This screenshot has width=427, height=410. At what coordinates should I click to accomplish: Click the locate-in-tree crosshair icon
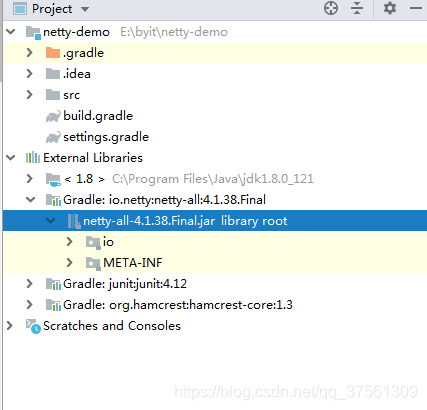click(331, 8)
